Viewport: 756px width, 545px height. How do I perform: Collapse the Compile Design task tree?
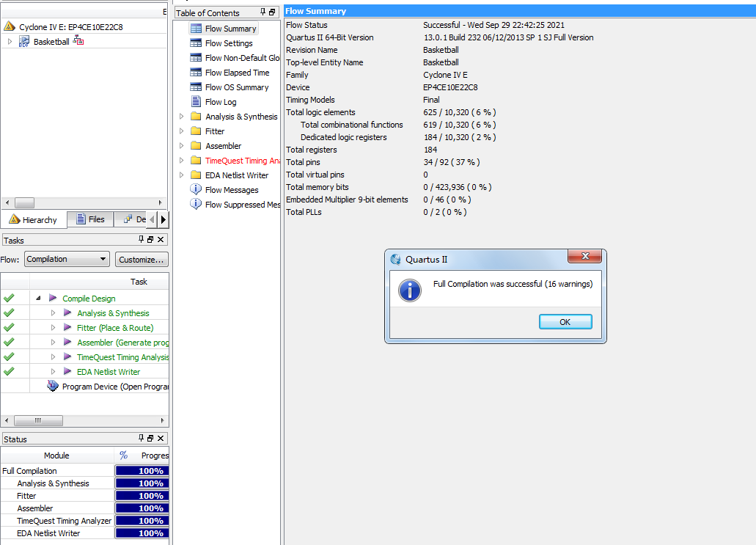coord(38,299)
